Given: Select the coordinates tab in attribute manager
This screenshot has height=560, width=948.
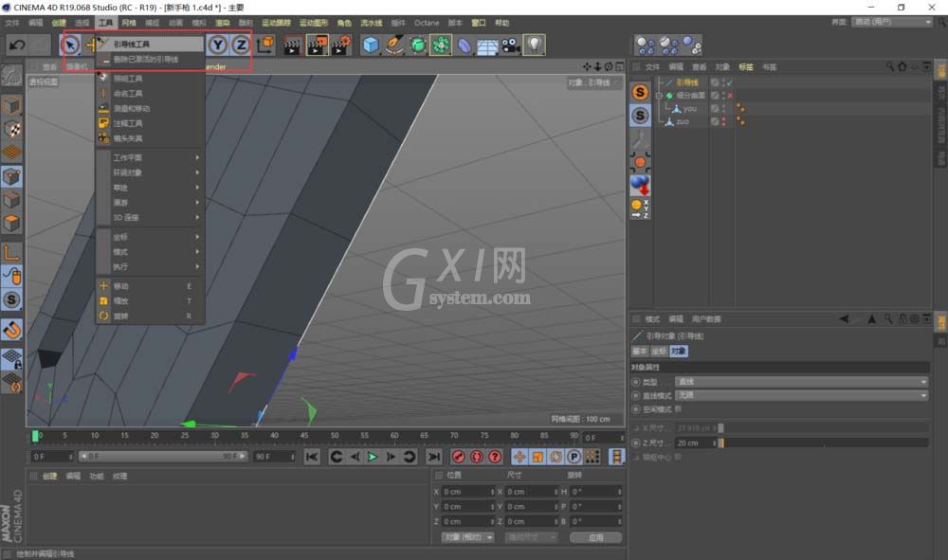Looking at the screenshot, I should [x=659, y=351].
